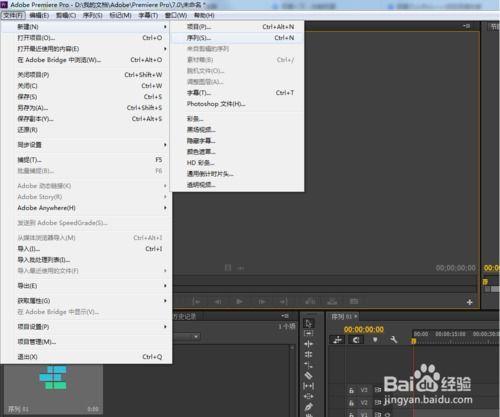Open the 文件(F) menu
Viewport: 500px width, 417px height.
pos(13,15)
